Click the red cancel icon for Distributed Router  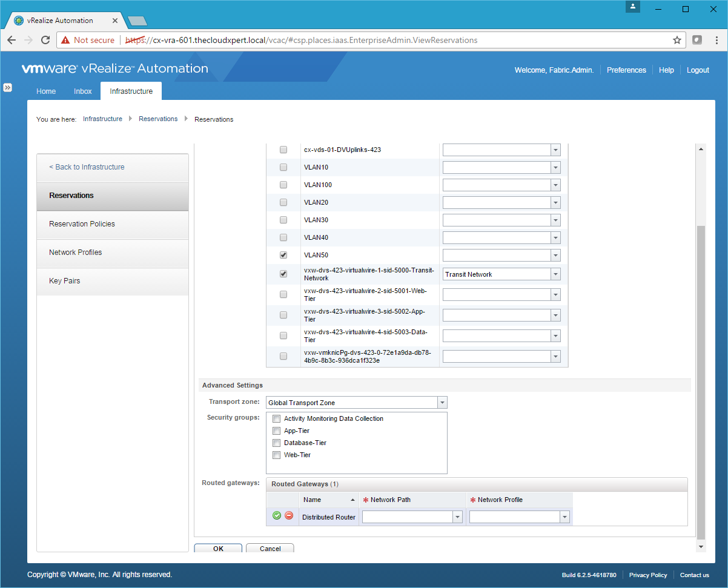pyautogui.click(x=289, y=516)
